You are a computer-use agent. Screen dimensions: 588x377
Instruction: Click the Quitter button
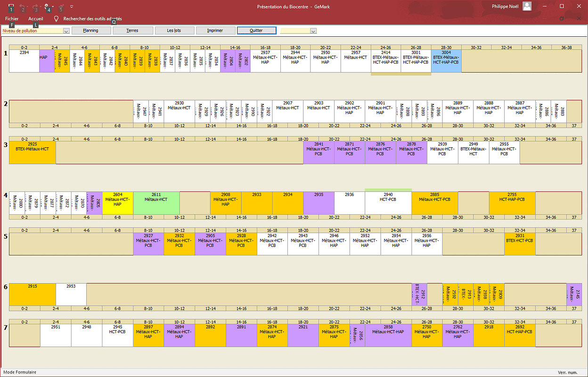256,30
